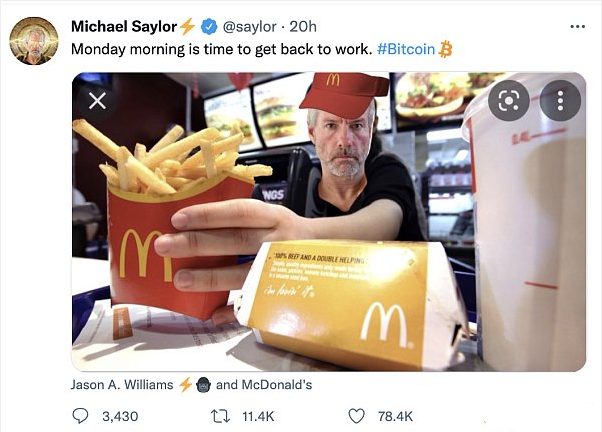
Task: Open the tweet's three-dot more options menu
Action: [577, 26]
